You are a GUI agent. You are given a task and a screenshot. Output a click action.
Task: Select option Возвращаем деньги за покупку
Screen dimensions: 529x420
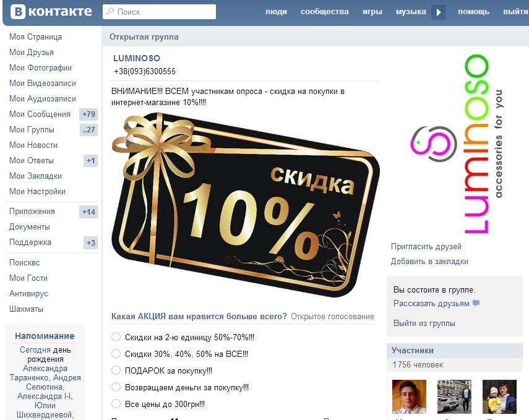116,387
